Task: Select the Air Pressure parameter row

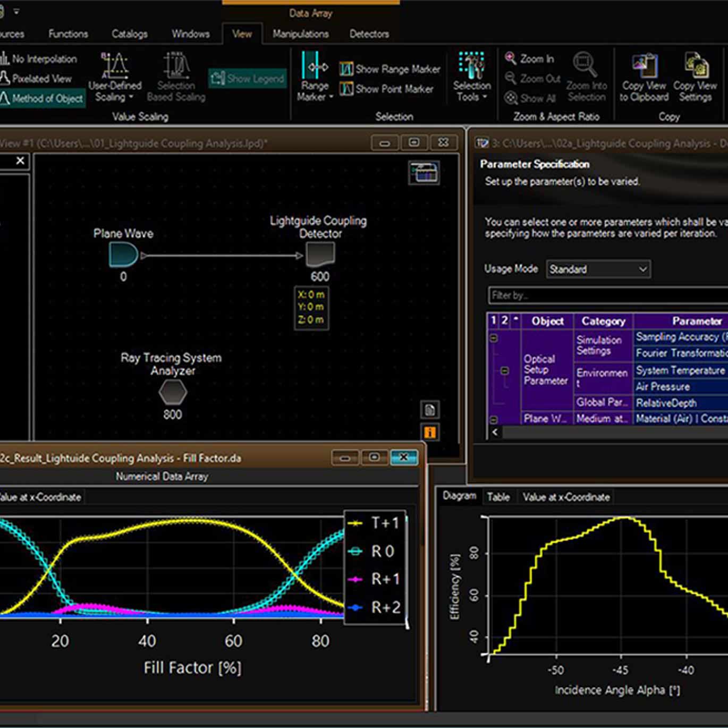Action: tap(681, 386)
